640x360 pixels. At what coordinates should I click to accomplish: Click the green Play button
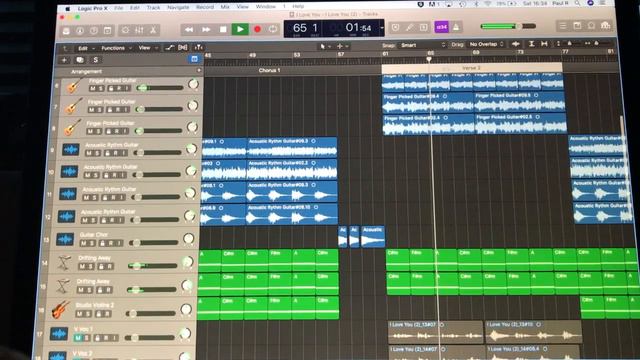point(240,29)
